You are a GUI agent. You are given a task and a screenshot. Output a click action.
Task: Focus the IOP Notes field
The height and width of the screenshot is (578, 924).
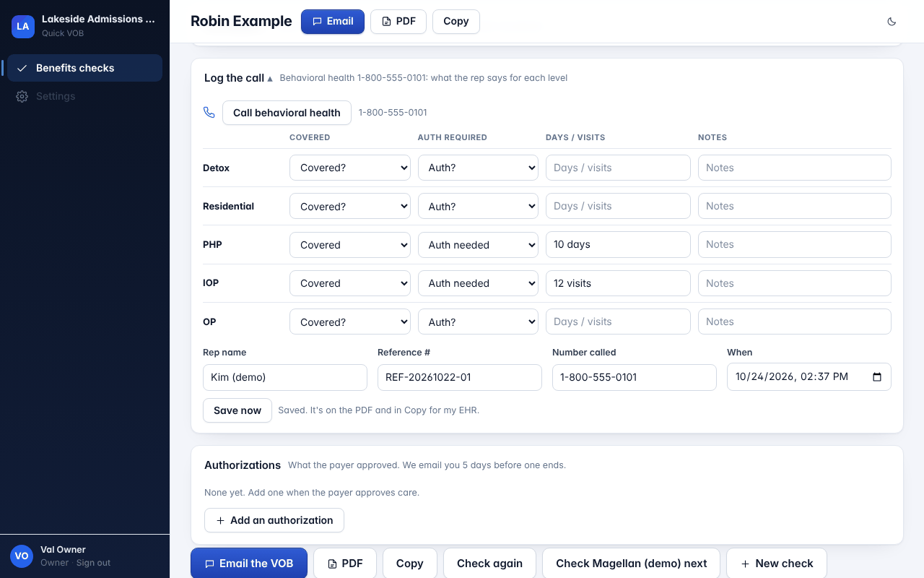[795, 283]
